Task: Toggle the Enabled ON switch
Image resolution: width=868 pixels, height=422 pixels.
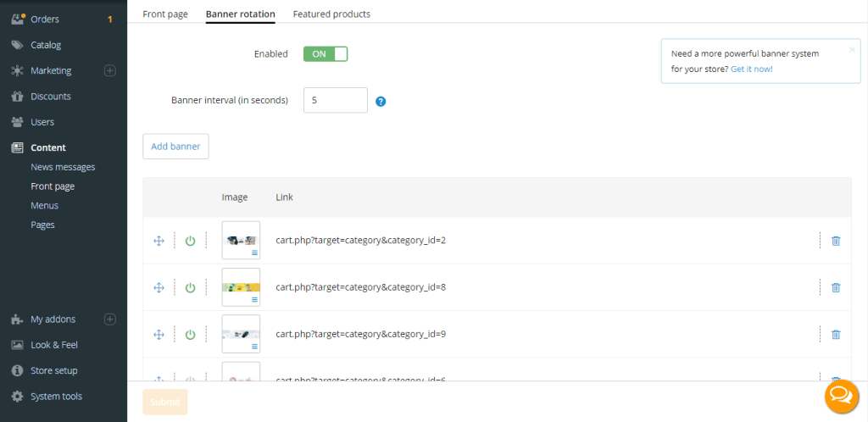Action: [325, 53]
